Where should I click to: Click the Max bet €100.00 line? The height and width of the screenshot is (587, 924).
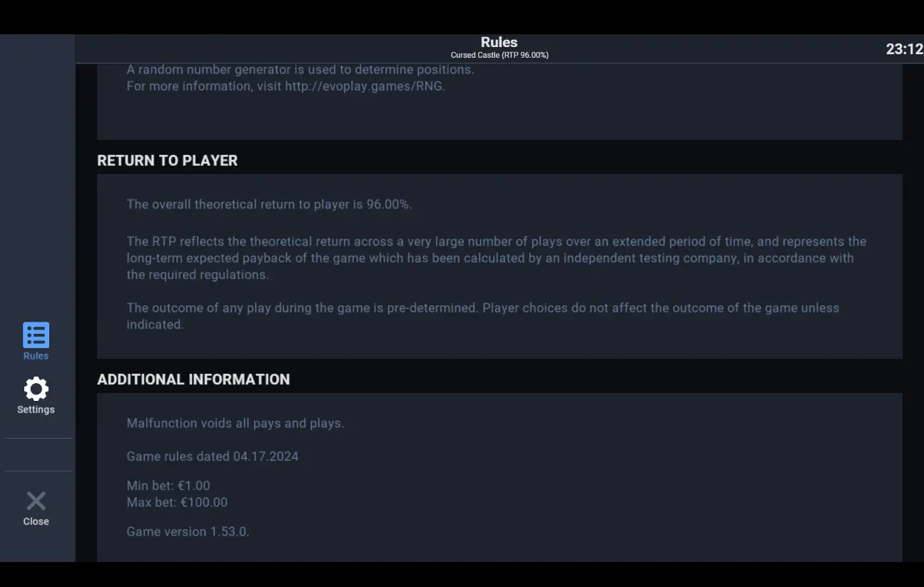point(177,502)
